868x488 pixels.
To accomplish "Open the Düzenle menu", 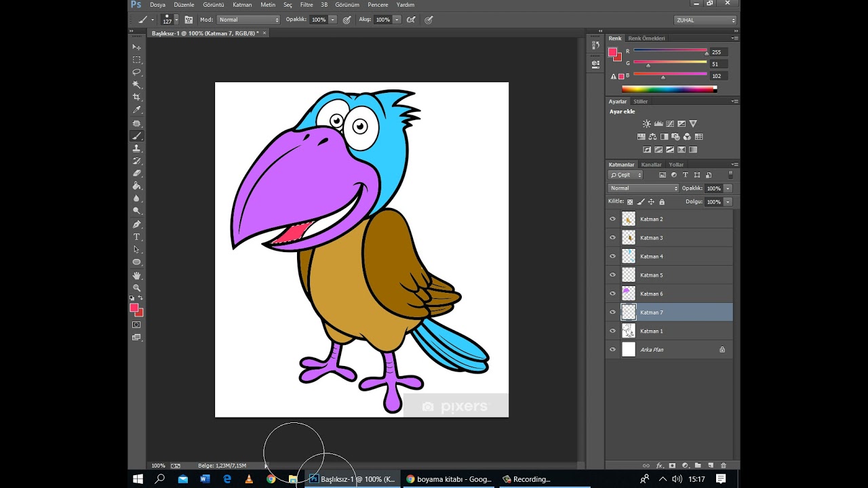I will click(x=184, y=5).
